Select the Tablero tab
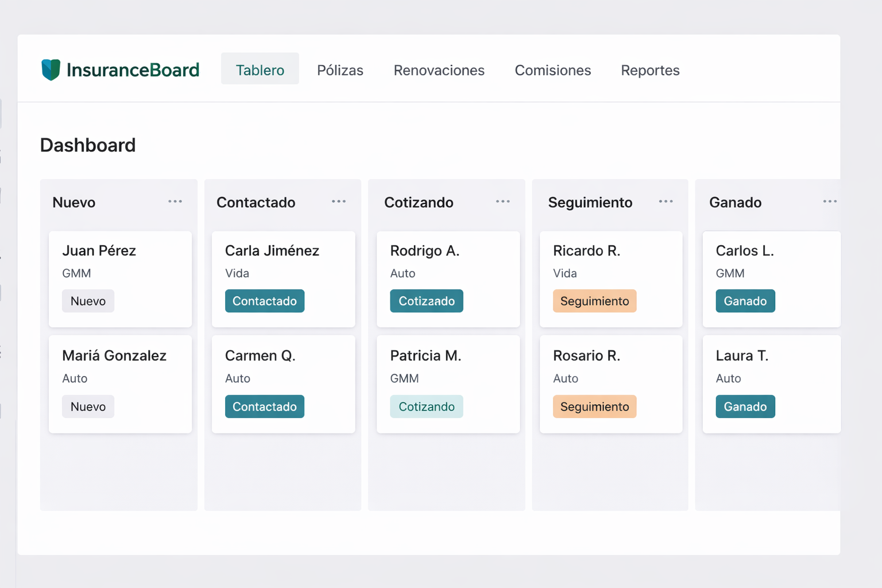882x588 pixels. [260, 69]
